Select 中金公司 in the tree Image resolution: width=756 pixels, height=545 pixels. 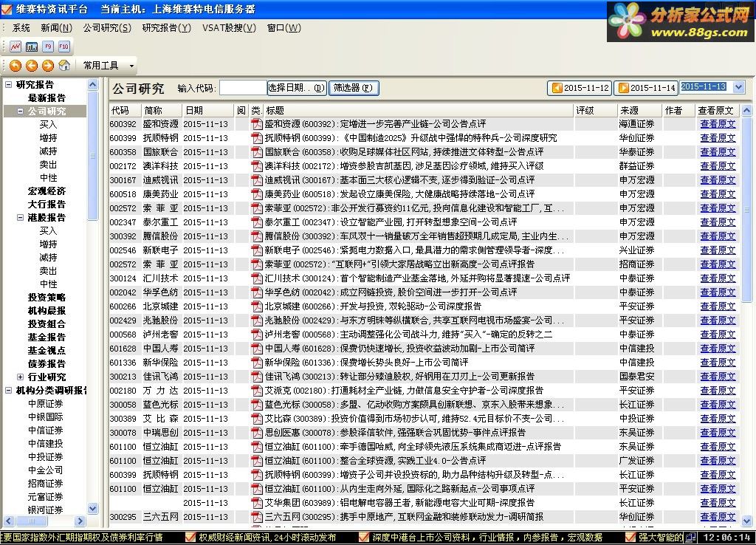45,470
